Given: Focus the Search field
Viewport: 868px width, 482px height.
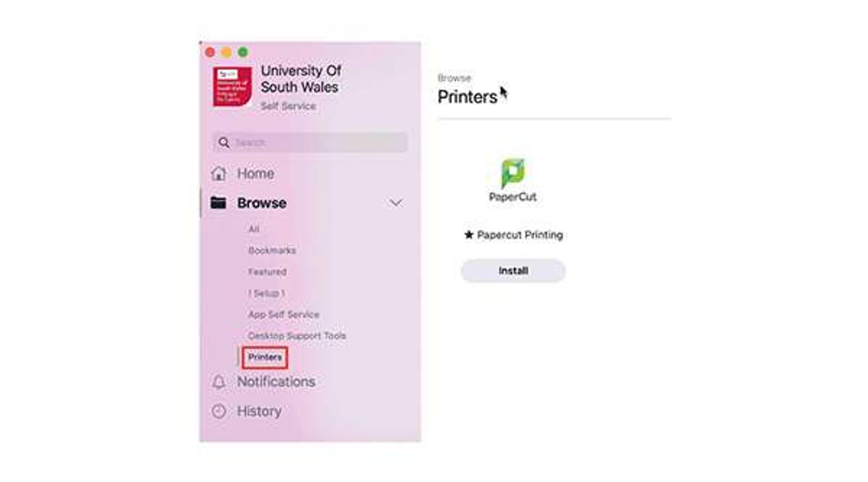Looking at the screenshot, I should [310, 143].
